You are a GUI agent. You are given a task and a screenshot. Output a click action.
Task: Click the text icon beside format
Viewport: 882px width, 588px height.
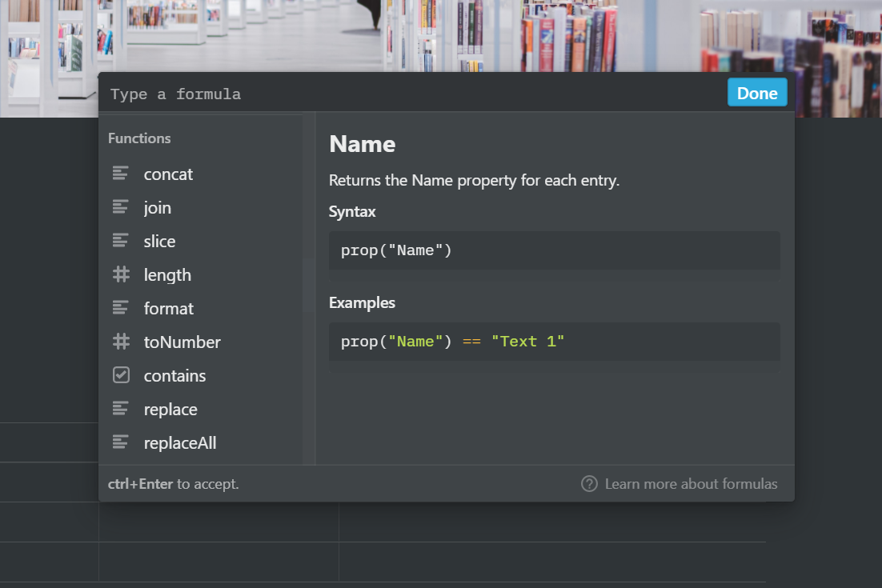[x=120, y=307]
